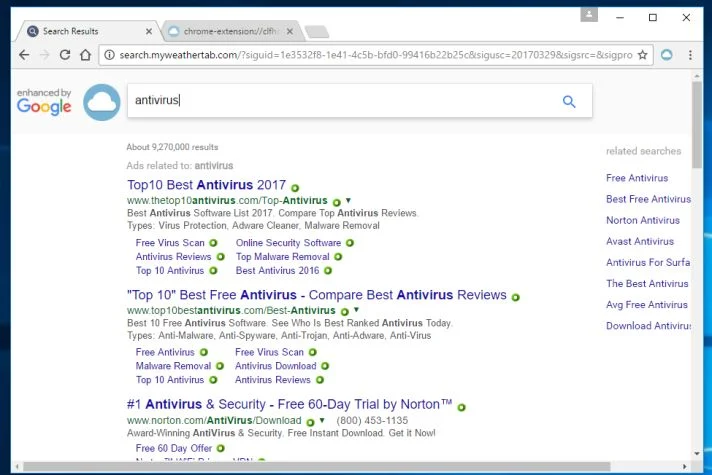
Task: Click the cloud logo beside search box
Action: pyautogui.click(x=102, y=102)
